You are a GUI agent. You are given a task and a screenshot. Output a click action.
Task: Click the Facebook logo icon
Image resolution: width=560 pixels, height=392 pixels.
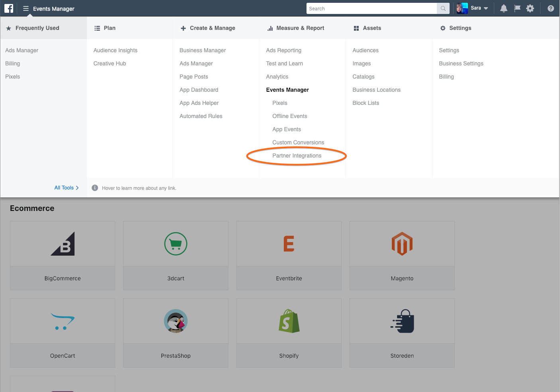(9, 8)
